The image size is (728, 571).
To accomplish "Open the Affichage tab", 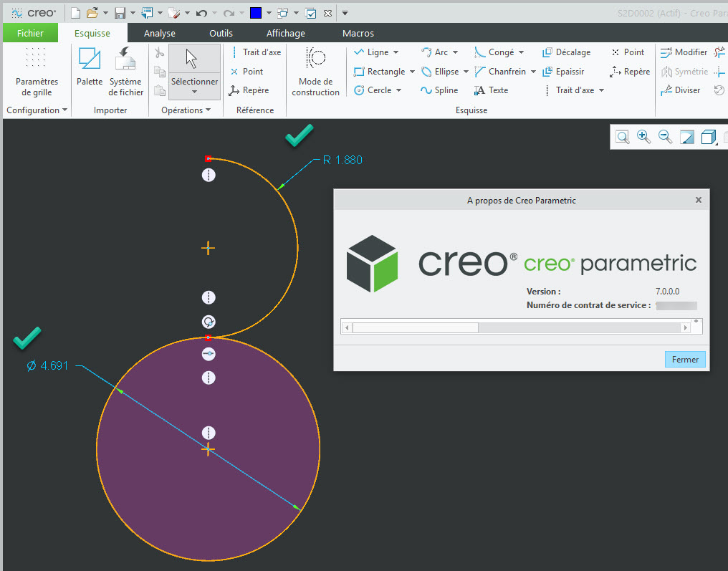I will [285, 33].
